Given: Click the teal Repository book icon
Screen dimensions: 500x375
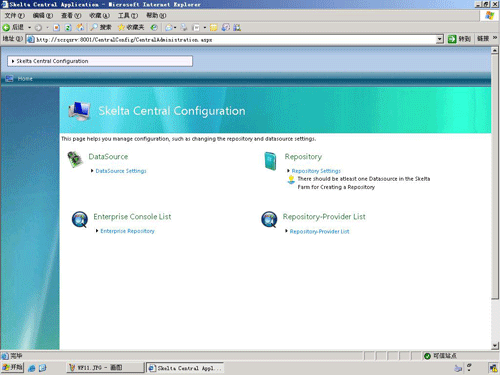Looking at the screenshot, I should (270, 161).
